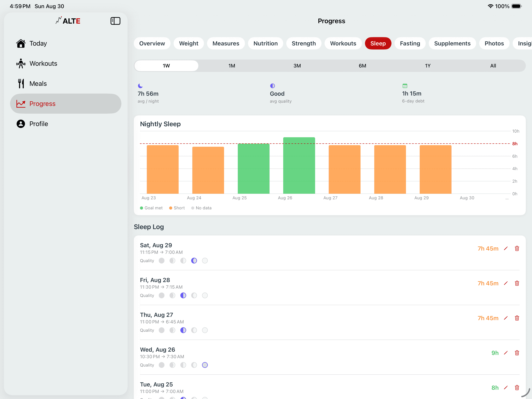Edit the Fri, Aug 28 sleep entry
Viewport: 532px width, 399px height.
tap(506, 283)
